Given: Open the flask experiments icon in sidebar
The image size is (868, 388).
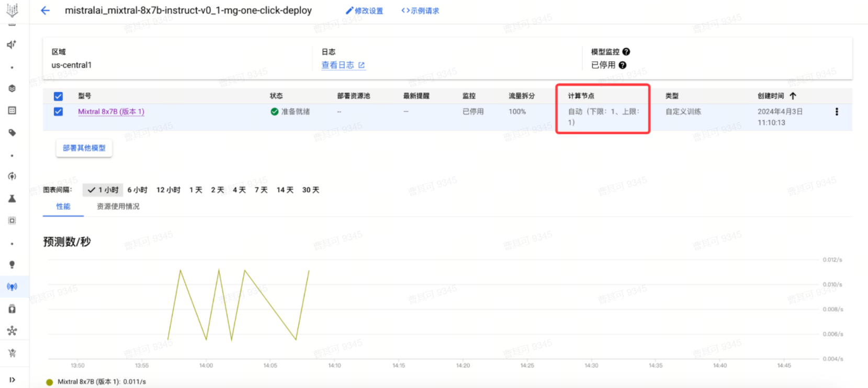Looking at the screenshot, I should click(12, 199).
